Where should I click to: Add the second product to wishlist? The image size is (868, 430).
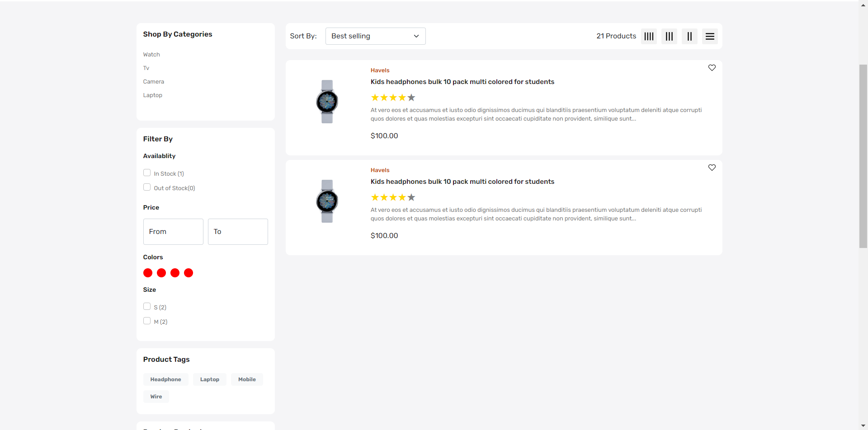coord(712,168)
